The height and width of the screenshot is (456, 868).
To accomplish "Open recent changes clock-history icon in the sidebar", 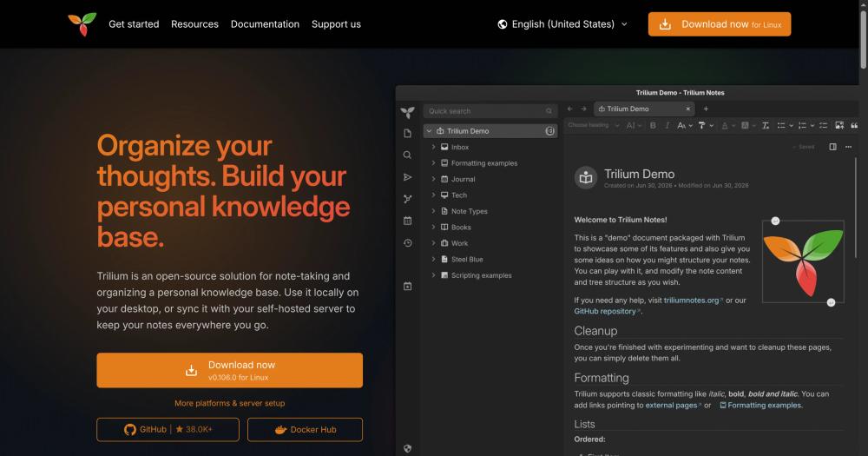I will (407, 242).
